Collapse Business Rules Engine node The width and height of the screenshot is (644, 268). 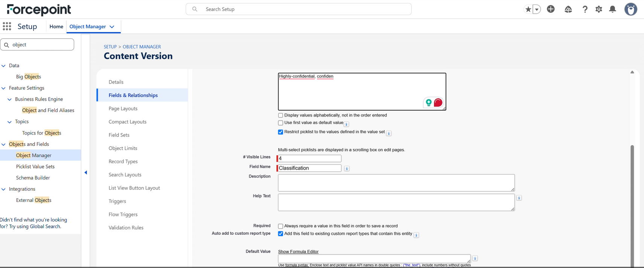9,100
